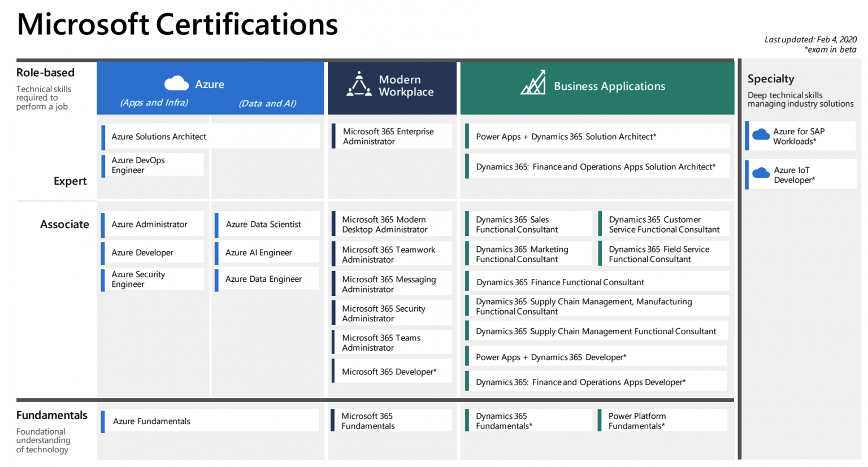
Task: Click the Fundamentals level heading
Action: pos(52,415)
